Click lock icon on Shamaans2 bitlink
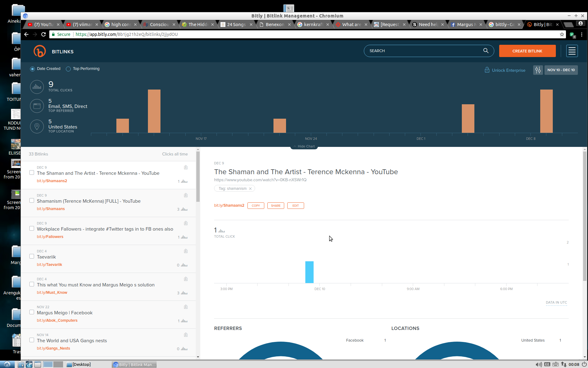Image resolution: width=588 pixels, height=368 pixels. pos(186,167)
